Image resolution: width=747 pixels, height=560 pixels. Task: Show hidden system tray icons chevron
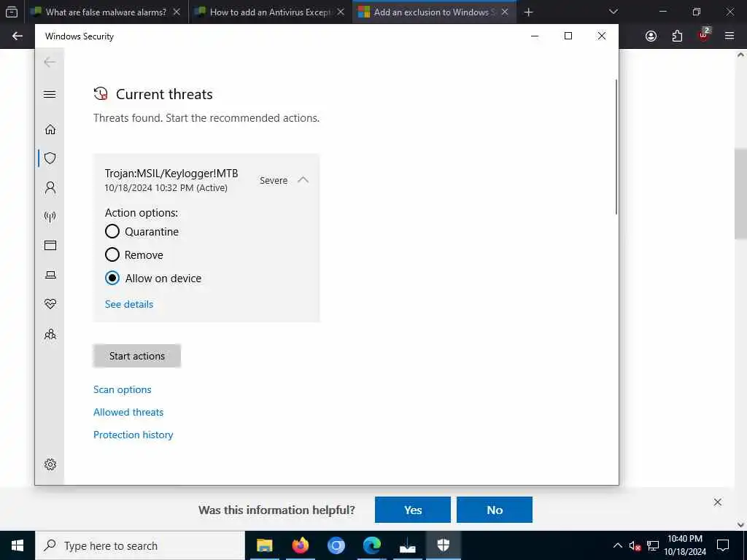(617, 545)
